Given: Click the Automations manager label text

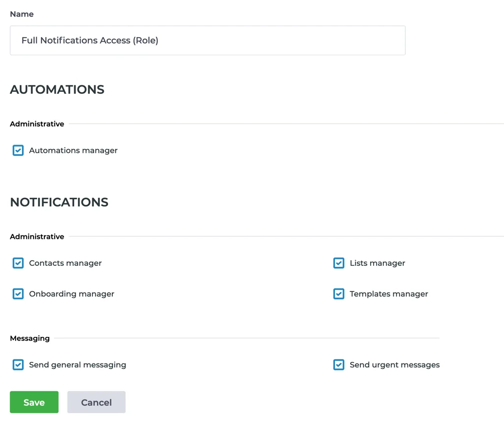Looking at the screenshot, I should (73, 150).
